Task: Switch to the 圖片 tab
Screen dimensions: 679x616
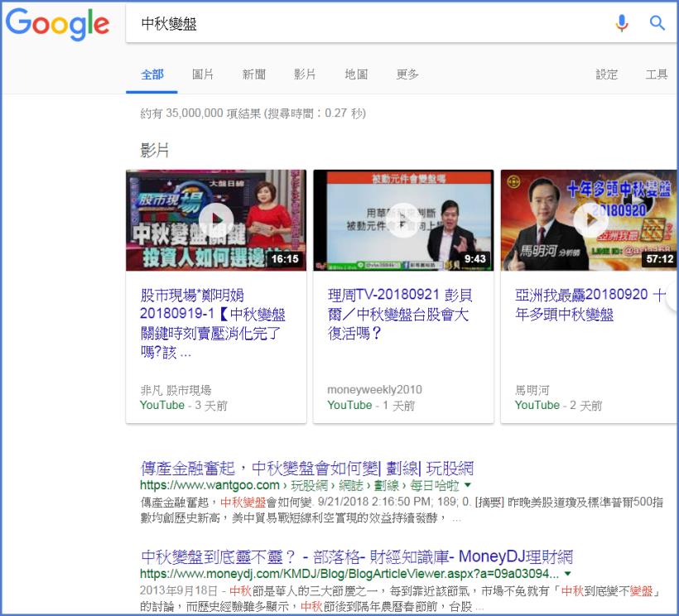Action: pyautogui.click(x=203, y=75)
